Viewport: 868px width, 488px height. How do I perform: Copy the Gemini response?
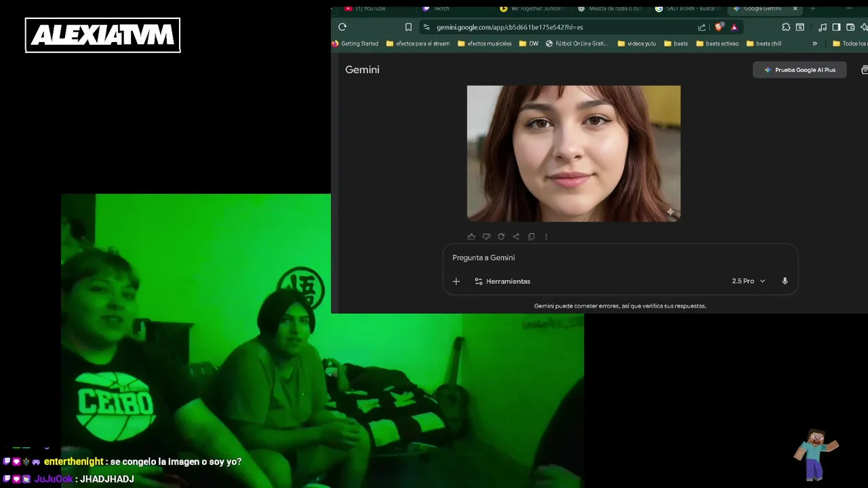(x=531, y=237)
